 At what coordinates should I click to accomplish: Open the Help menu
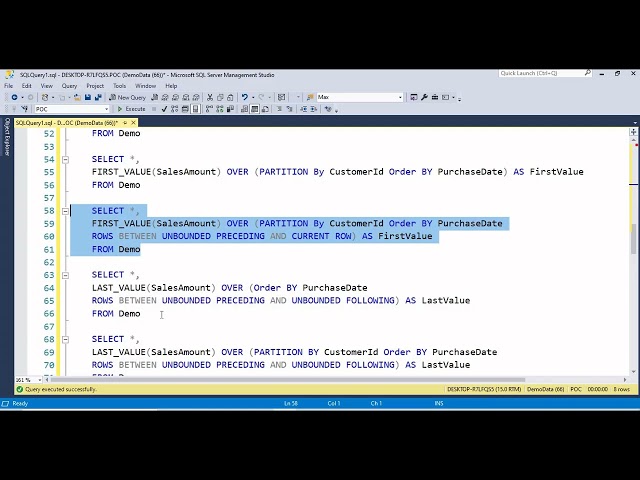(171, 86)
